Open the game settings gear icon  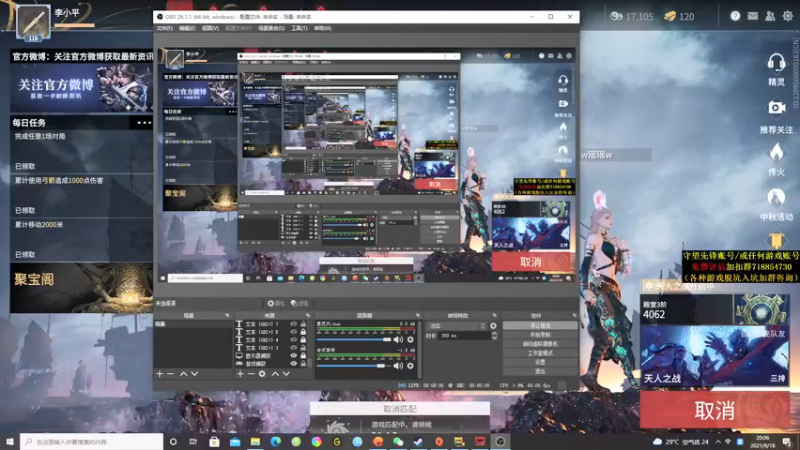(x=788, y=16)
